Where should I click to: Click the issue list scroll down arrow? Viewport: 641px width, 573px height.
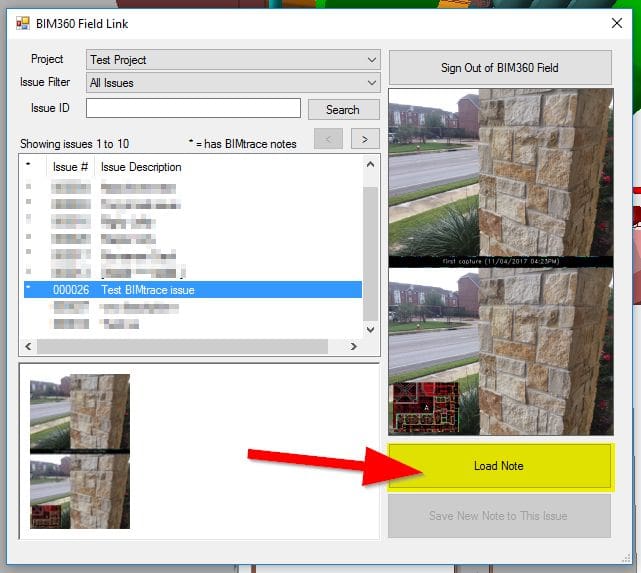[x=371, y=329]
